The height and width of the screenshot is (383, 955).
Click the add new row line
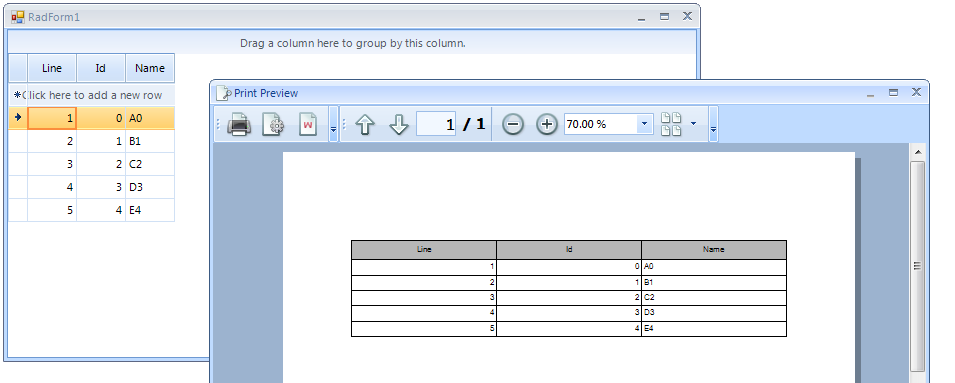91,95
